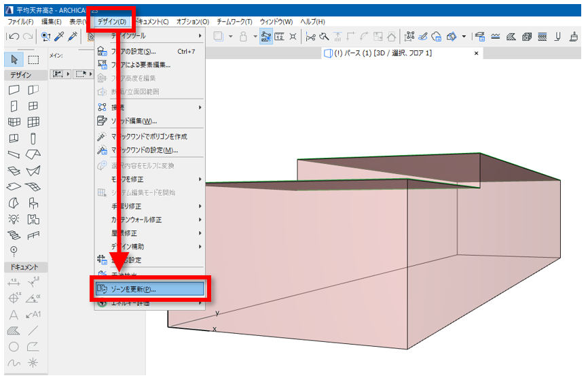The image size is (588, 380).
Task: Expand the marquee selection method flyout
Action: click(x=90, y=74)
